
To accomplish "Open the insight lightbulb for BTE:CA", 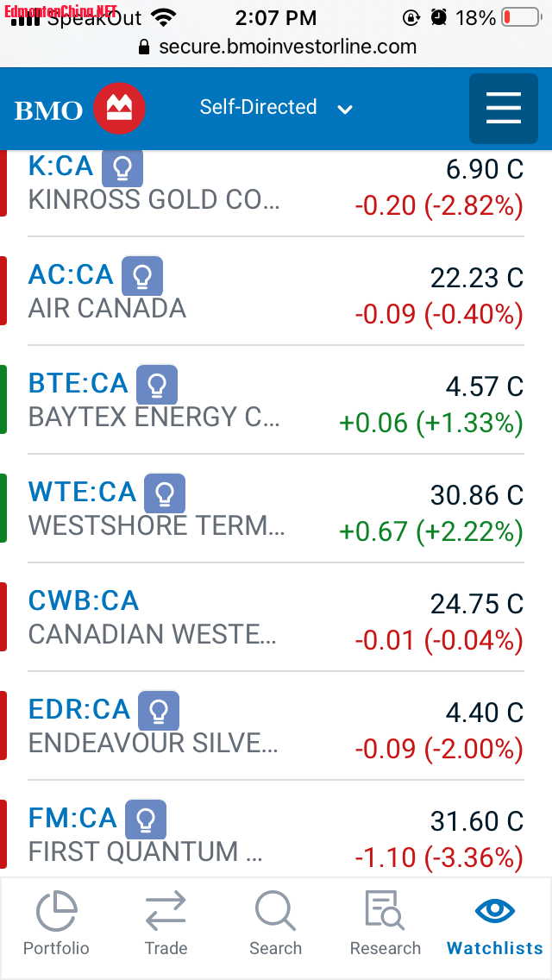I will pos(157,385).
